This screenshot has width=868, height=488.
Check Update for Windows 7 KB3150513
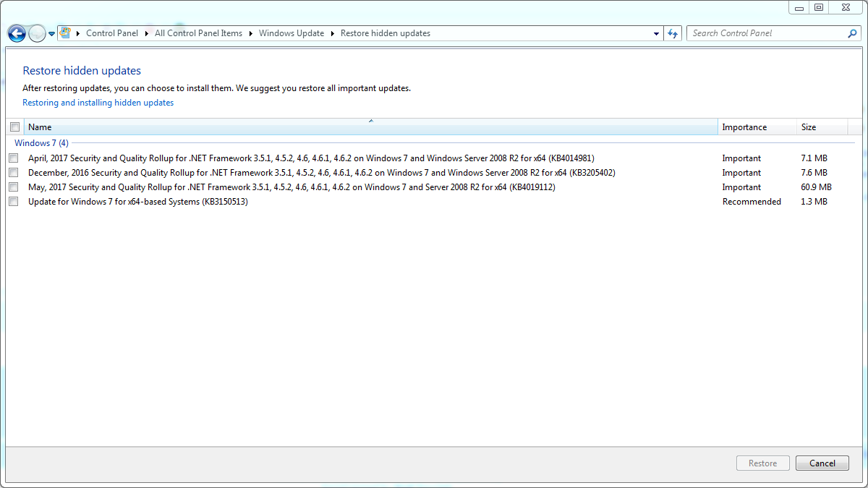(x=14, y=202)
